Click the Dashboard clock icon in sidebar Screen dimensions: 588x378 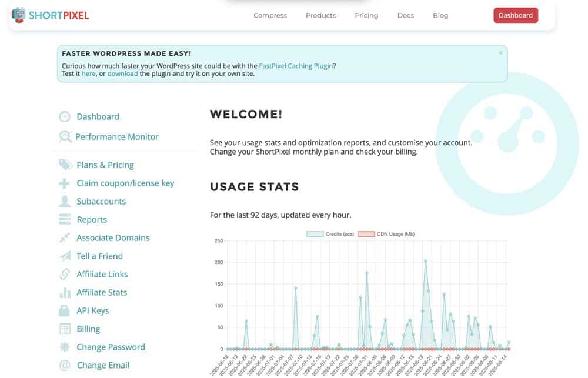(x=65, y=117)
